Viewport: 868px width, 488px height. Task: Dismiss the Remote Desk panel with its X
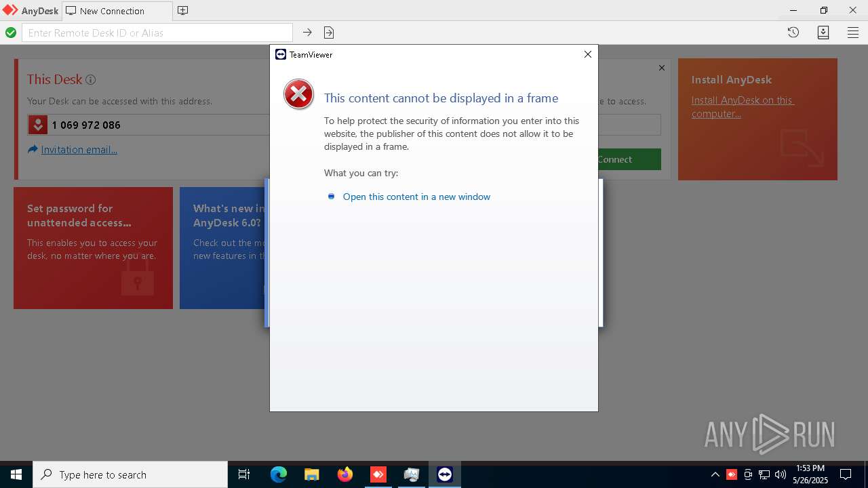662,68
